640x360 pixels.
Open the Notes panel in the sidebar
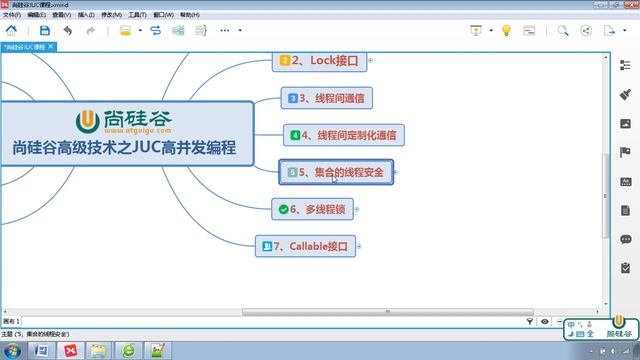point(625,210)
